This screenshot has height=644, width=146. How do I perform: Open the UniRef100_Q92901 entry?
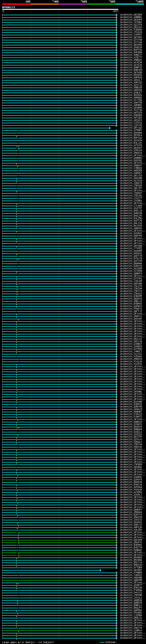(131, 522)
